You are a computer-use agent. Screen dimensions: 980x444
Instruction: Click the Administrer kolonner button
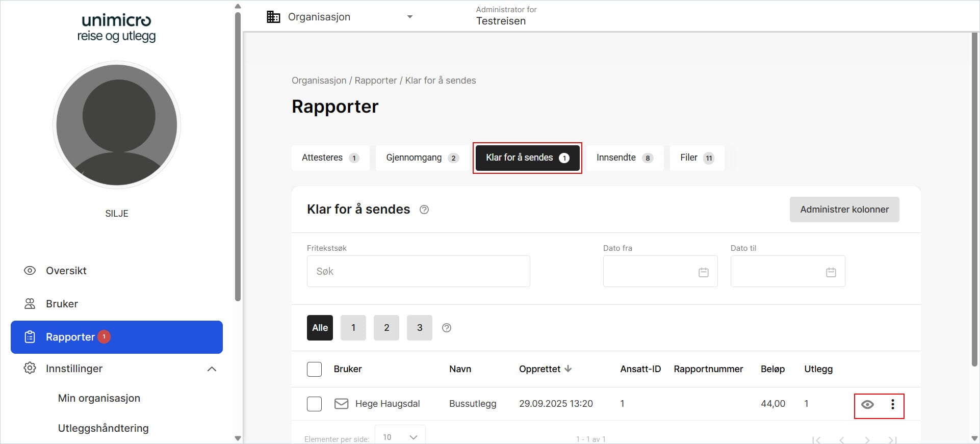click(844, 210)
